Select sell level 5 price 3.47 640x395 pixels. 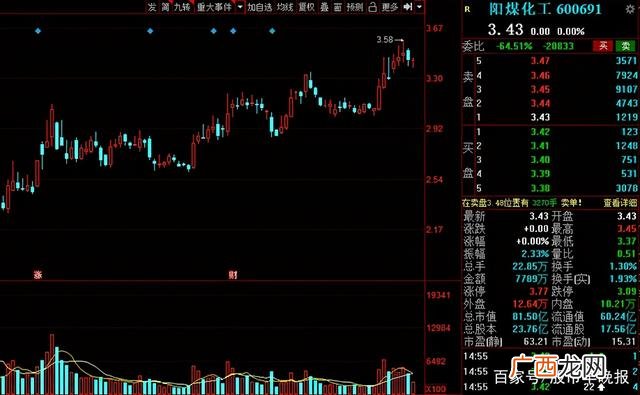tap(540, 61)
